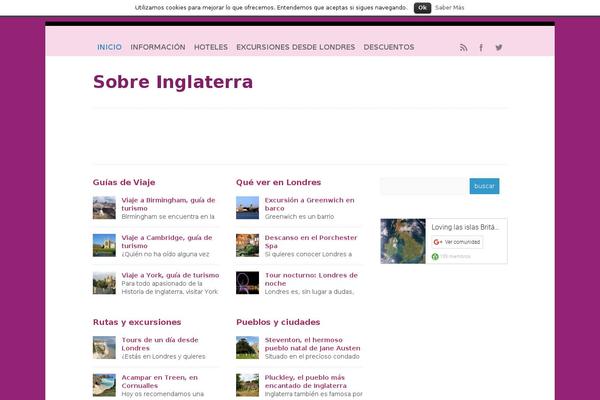Viewport: 600px width, 400px height.
Task: Open EXCURSIONES DESDE LONDRES menu item
Action: (295, 47)
